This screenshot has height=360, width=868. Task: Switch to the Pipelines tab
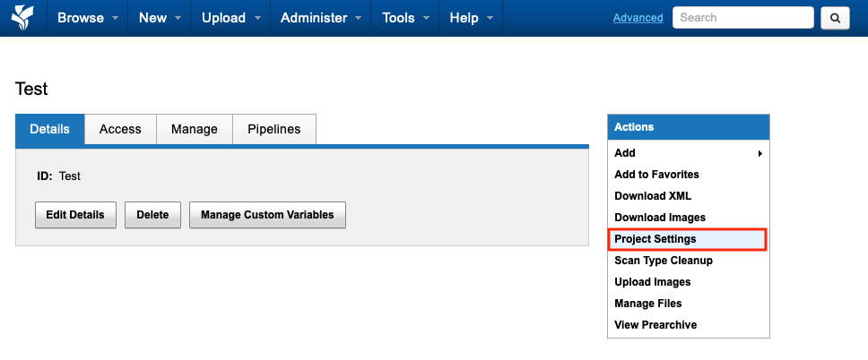tap(274, 129)
